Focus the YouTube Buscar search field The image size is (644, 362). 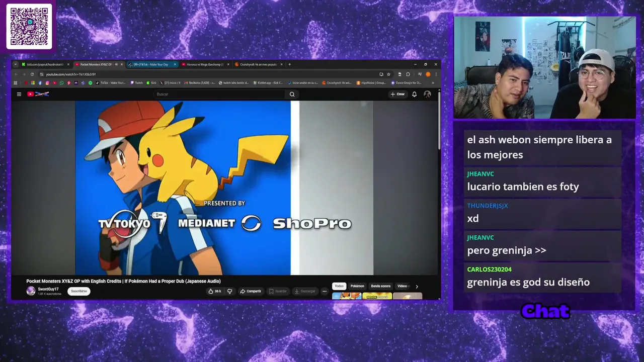pyautogui.click(x=220, y=94)
